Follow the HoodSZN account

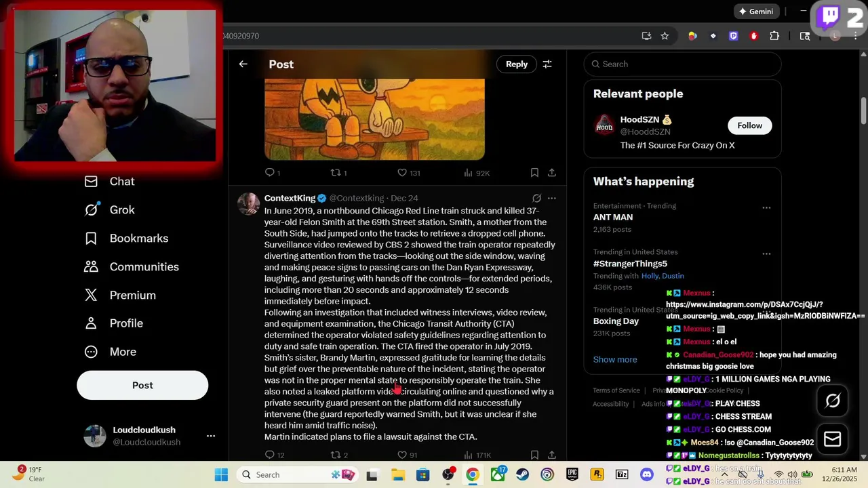(749, 125)
